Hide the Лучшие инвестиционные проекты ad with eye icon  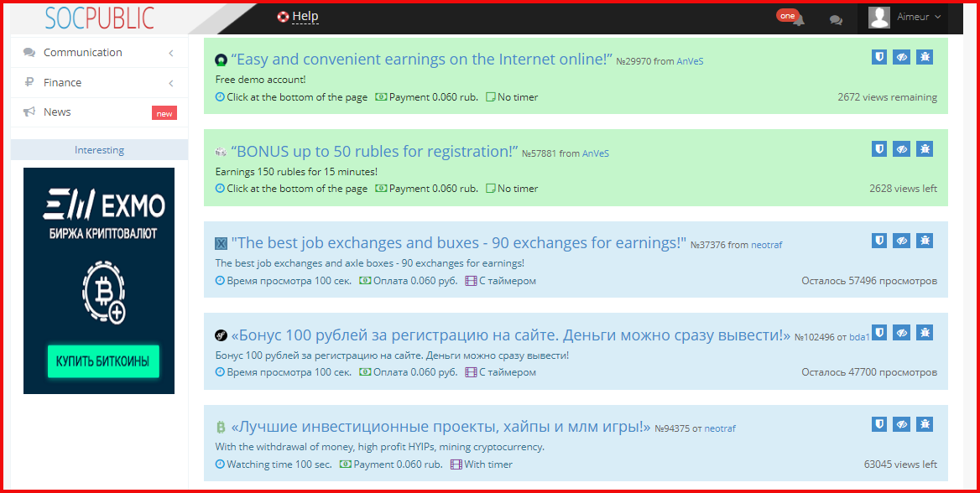(901, 423)
